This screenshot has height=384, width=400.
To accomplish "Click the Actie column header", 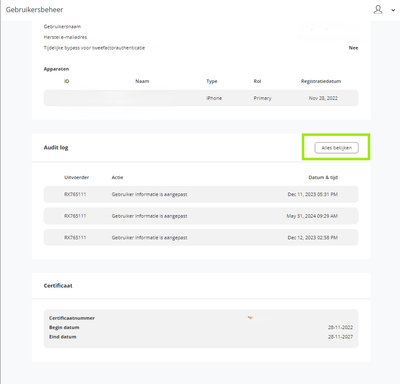I will tap(117, 177).
